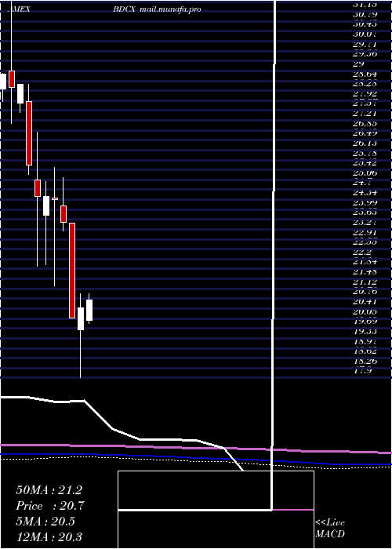Click the 5MA : 20.5 readout
Viewport: 392px width, 549px height.
click(x=45, y=522)
